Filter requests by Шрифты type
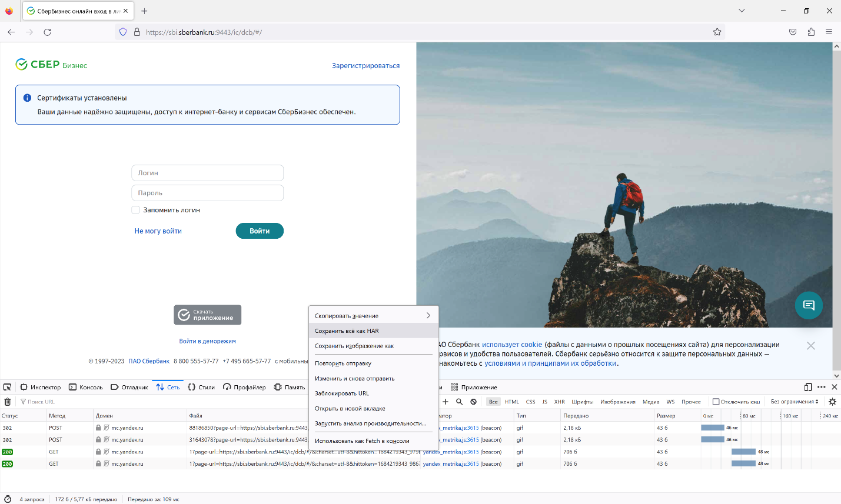 point(583,402)
